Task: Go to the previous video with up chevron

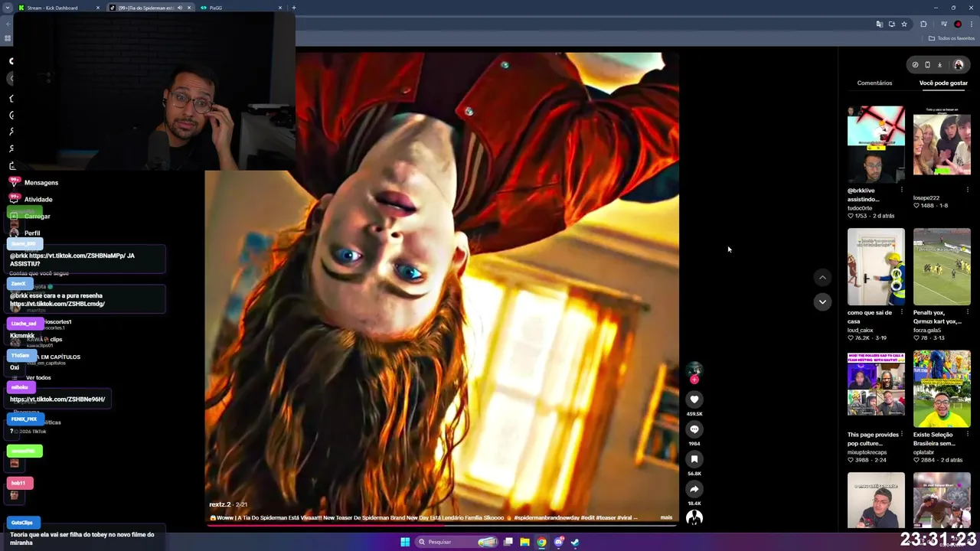Action: [822, 278]
